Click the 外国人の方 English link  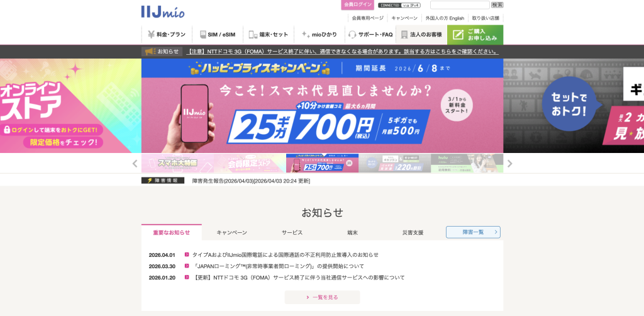click(x=445, y=18)
